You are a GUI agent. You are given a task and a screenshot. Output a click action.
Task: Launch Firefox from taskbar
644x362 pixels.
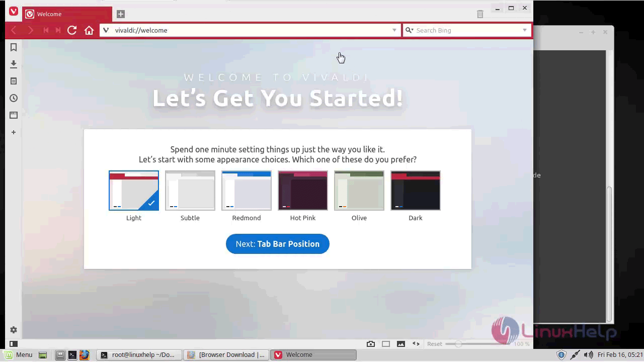(x=84, y=355)
